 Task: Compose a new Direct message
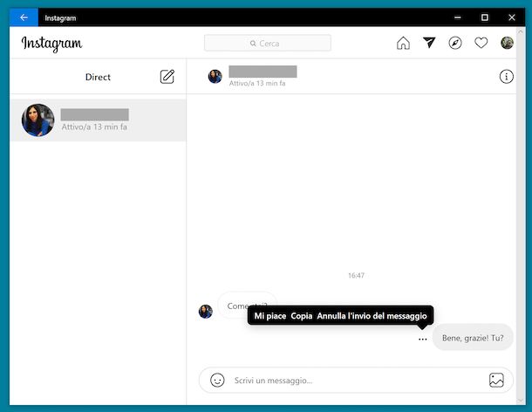(x=167, y=77)
